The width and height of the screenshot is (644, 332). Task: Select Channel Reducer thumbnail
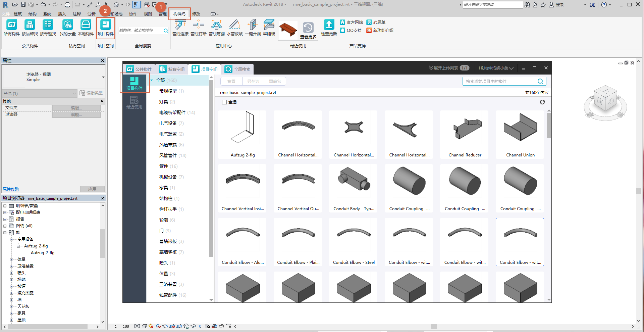[x=465, y=134]
